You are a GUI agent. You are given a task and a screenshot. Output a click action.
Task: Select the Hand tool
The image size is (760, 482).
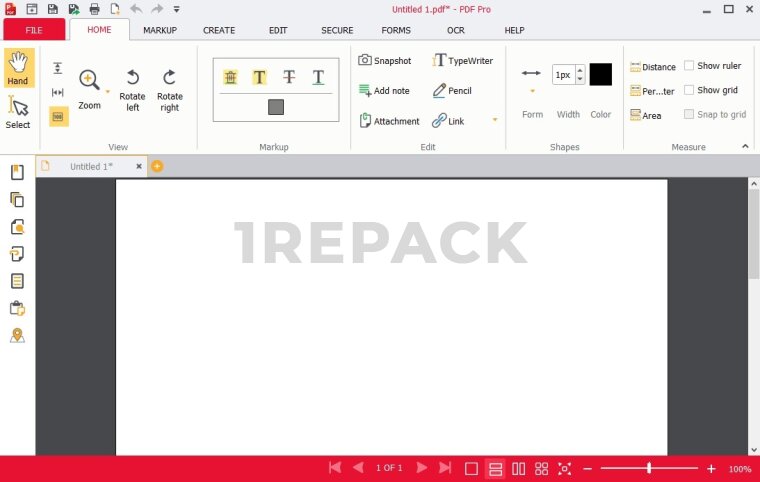tap(18, 67)
